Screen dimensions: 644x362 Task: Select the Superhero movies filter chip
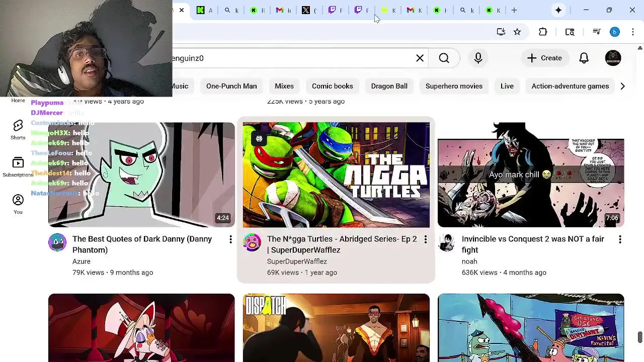(454, 86)
